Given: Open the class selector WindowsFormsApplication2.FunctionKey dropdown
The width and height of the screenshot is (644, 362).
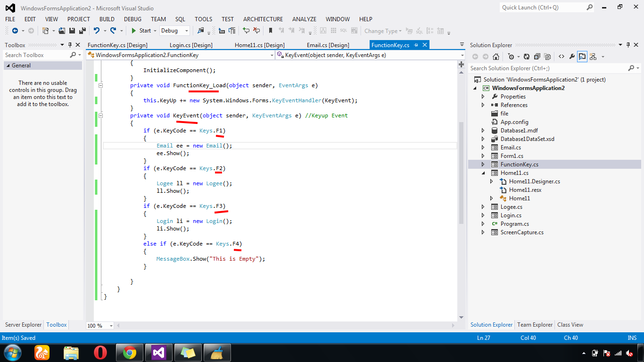Looking at the screenshot, I should coord(272,55).
